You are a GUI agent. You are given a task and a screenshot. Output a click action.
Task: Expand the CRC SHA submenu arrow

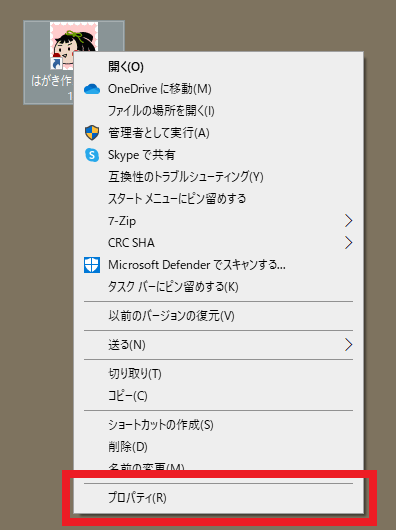348,243
